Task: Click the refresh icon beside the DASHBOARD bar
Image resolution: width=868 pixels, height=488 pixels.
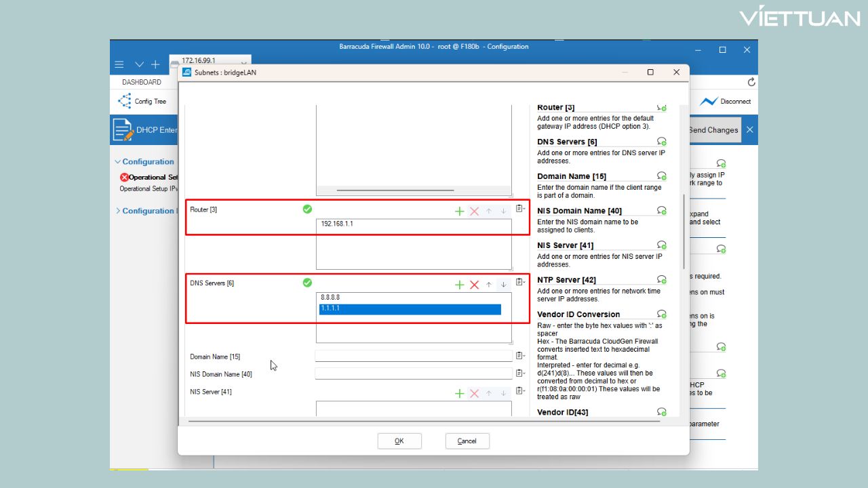Action: coord(751,82)
